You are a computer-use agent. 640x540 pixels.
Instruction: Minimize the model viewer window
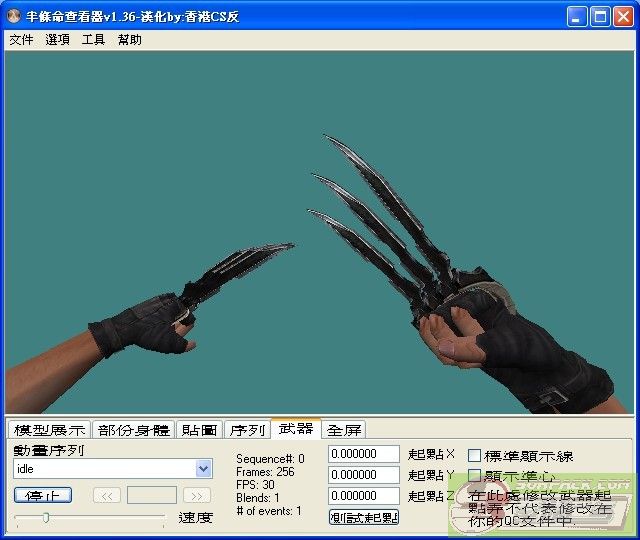click(x=576, y=17)
